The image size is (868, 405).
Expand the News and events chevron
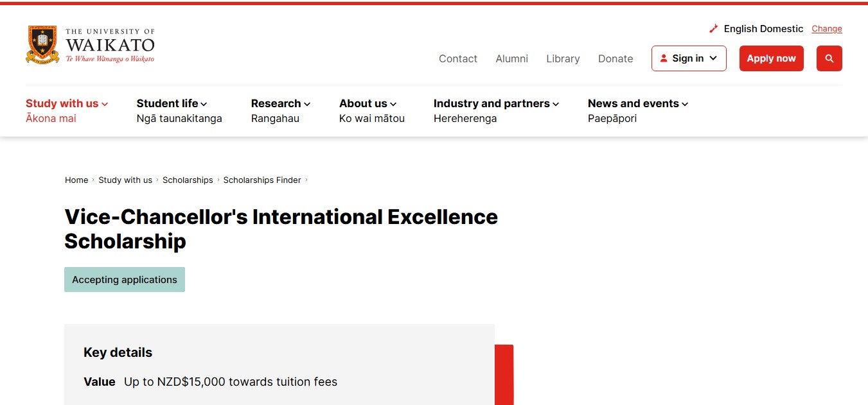pos(685,104)
